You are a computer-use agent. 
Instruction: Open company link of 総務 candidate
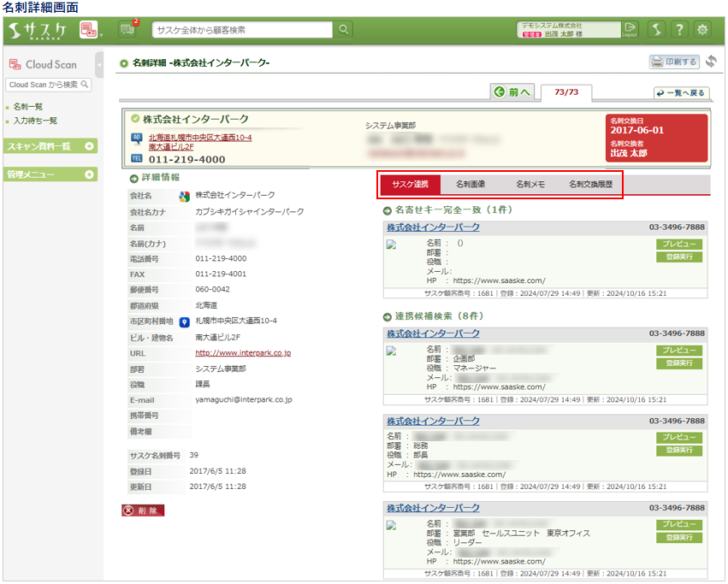point(433,421)
